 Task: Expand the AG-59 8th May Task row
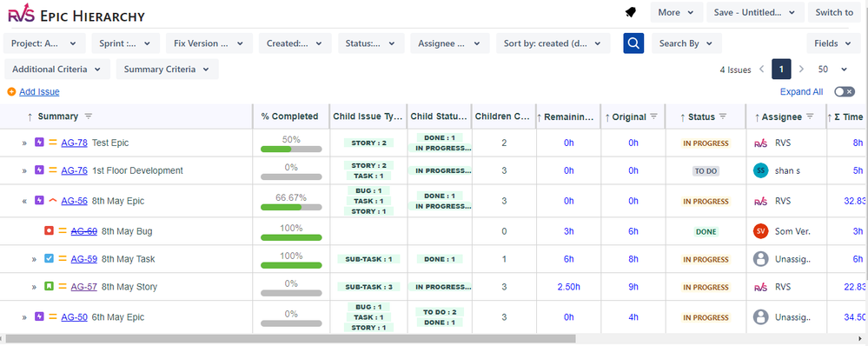[34, 259]
